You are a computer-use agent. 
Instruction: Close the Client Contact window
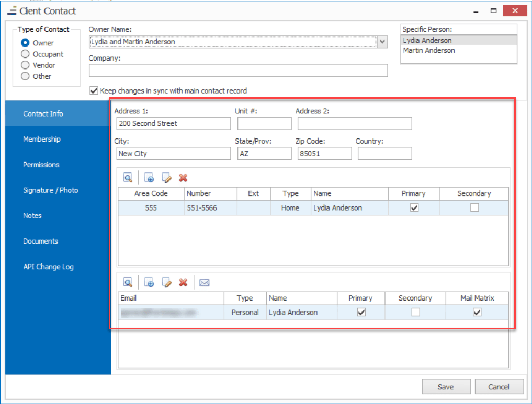pyautogui.click(x=515, y=11)
